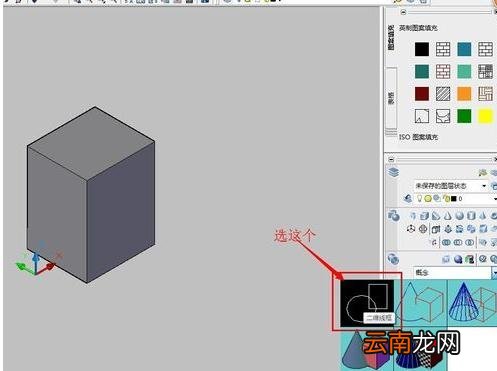
Task: Select the Polysolid tool
Action: 413,216
